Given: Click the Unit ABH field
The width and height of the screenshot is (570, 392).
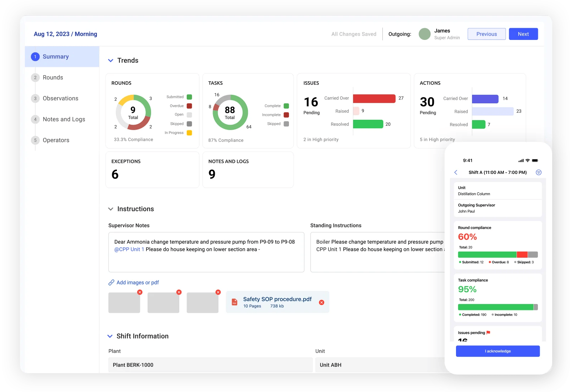Looking at the screenshot, I should pos(380,365).
